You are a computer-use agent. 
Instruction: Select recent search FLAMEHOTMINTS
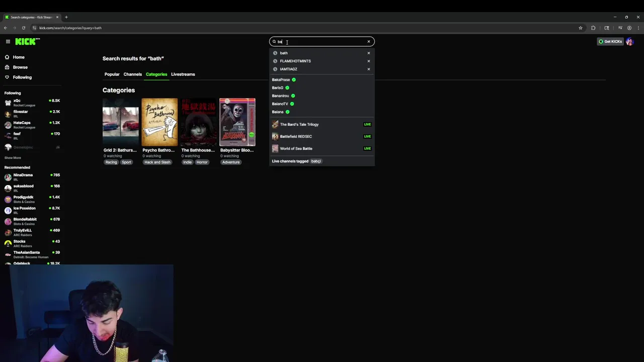322,61
